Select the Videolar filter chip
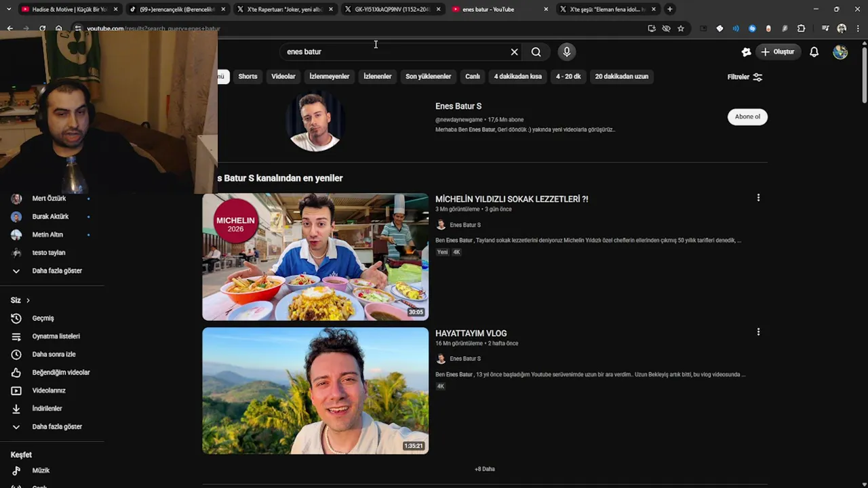Image resolution: width=868 pixels, height=488 pixels. [283, 77]
